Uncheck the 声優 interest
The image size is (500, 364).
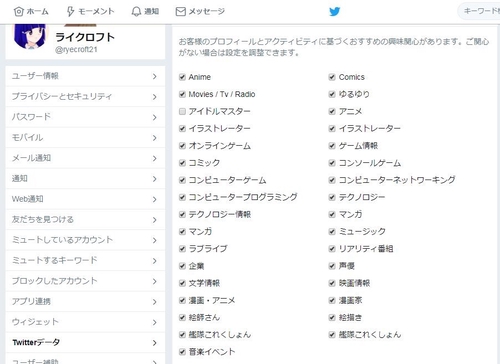[332, 266]
